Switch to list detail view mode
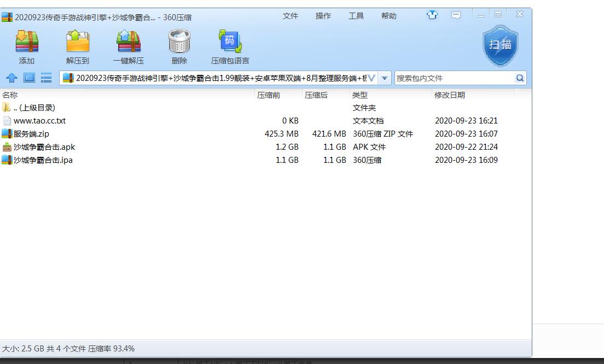The width and height of the screenshot is (604, 364). (x=46, y=78)
